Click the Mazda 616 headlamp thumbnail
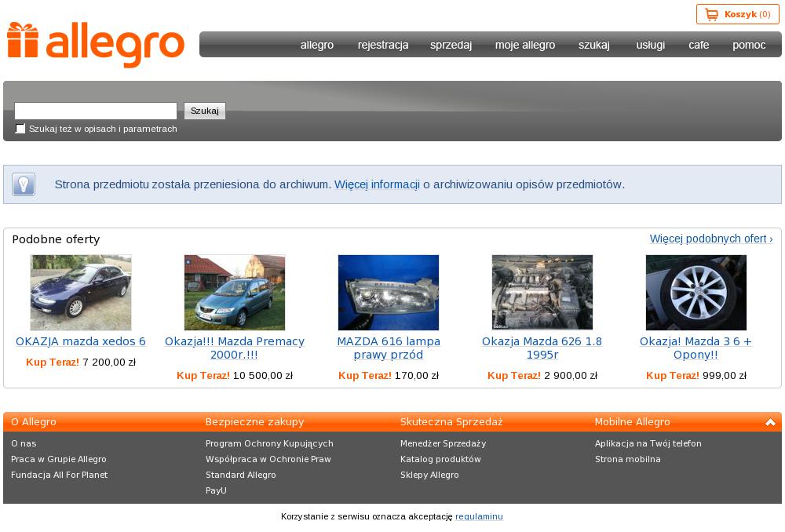Screen dimensions: 785x532 [389, 292]
